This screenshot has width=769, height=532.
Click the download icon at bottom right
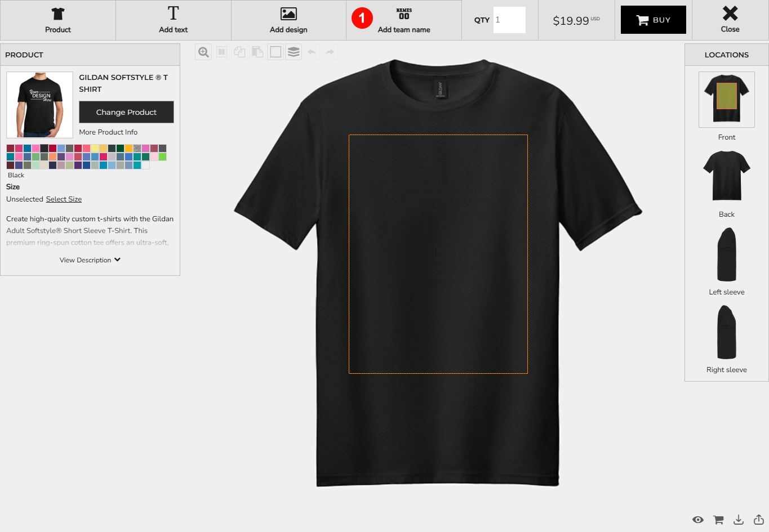(739, 520)
